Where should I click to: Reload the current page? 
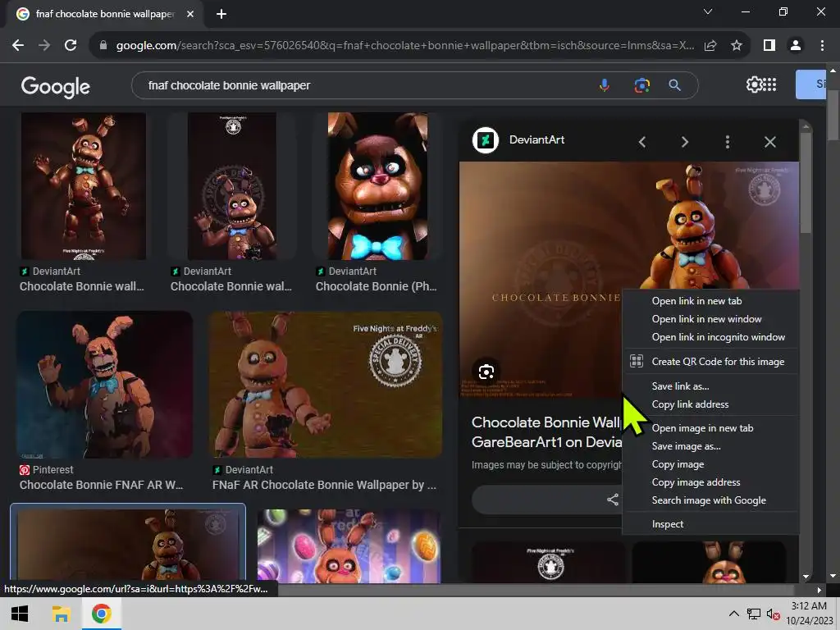[71, 46]
